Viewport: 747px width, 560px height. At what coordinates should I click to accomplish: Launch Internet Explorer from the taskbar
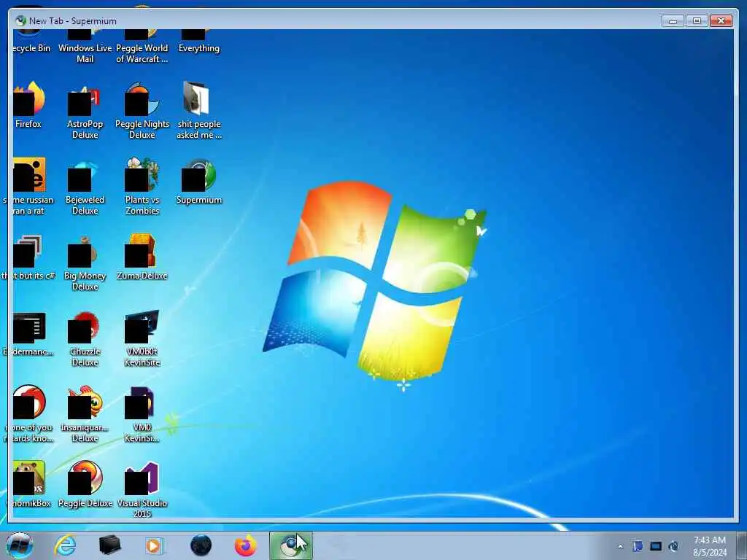pos(65,545)
